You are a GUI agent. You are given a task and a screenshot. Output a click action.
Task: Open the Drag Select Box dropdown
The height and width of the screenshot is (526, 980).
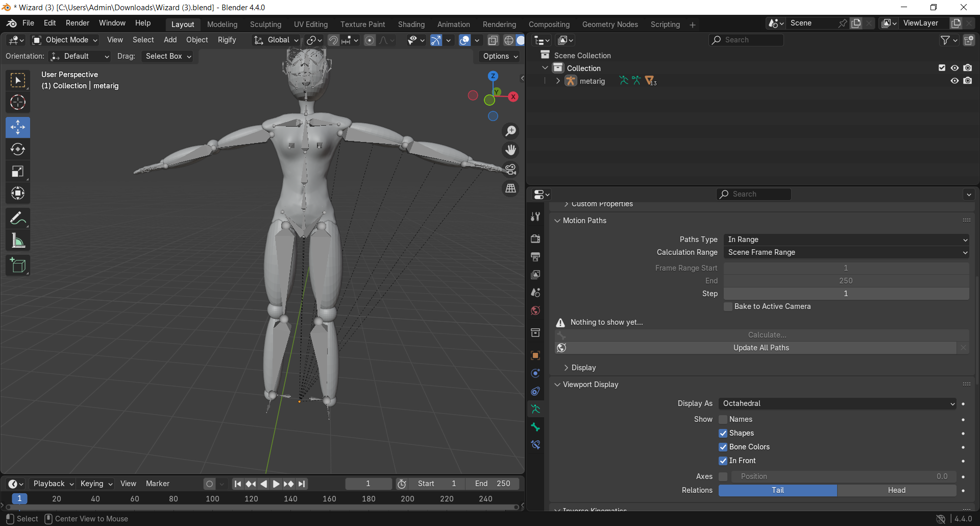(x=168, y=56)
